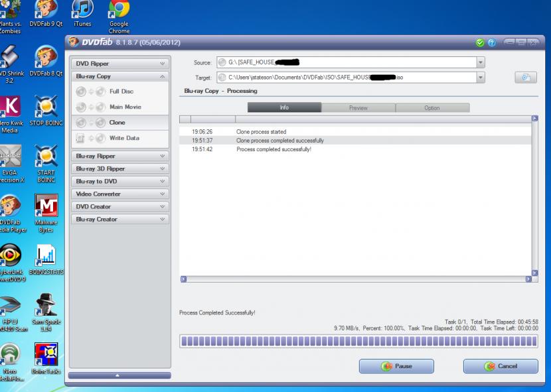Click the DVDFab logo in the title bar
This screenshot has height=392, width=551.
[90, 42]
